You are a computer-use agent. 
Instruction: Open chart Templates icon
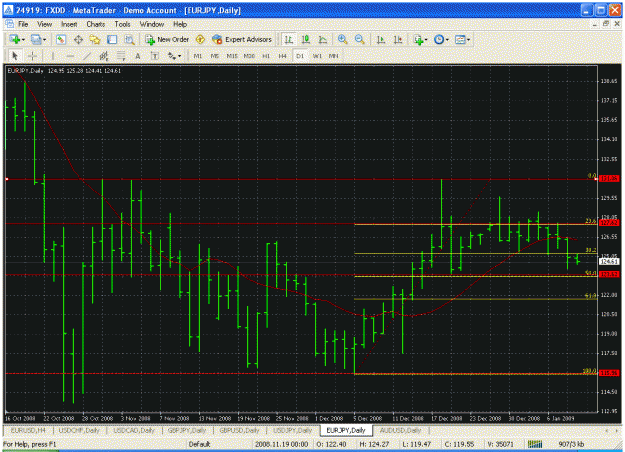tap(460, 39)
